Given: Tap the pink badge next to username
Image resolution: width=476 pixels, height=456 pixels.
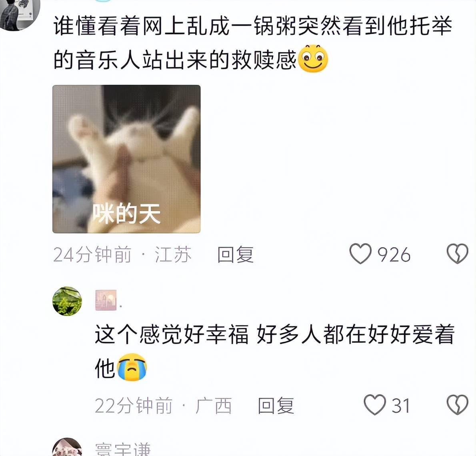Looking at the screenshot, I should (x=106, y=300).
